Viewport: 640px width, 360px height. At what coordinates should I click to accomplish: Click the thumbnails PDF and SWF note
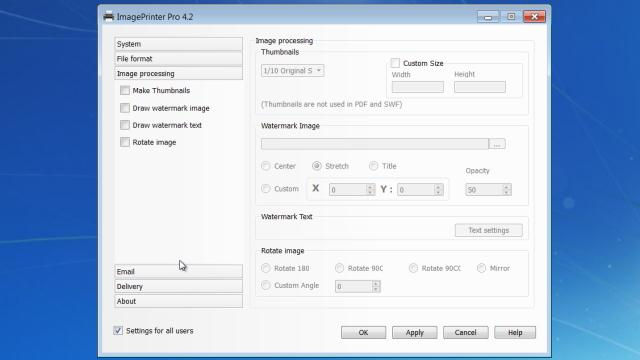point(331,104)
